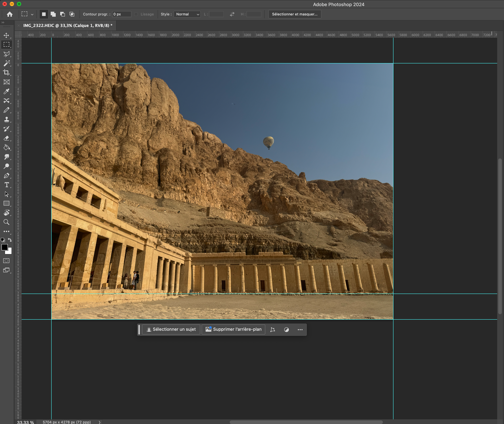The image size is (504, 424).
Task: Click the green fullscreen window button
Action: [19, 4]
